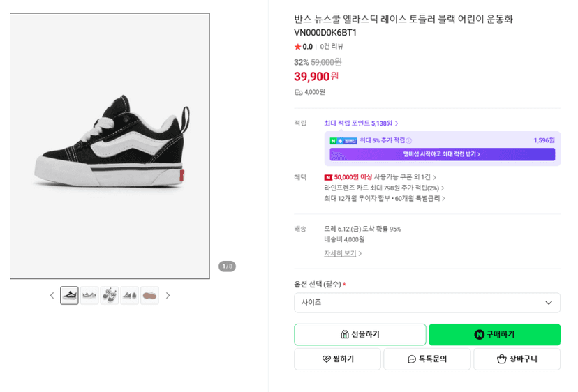The image size is (578, 392).
Task: Open 톡톡문의 chat inquiry
Action: 427,359
